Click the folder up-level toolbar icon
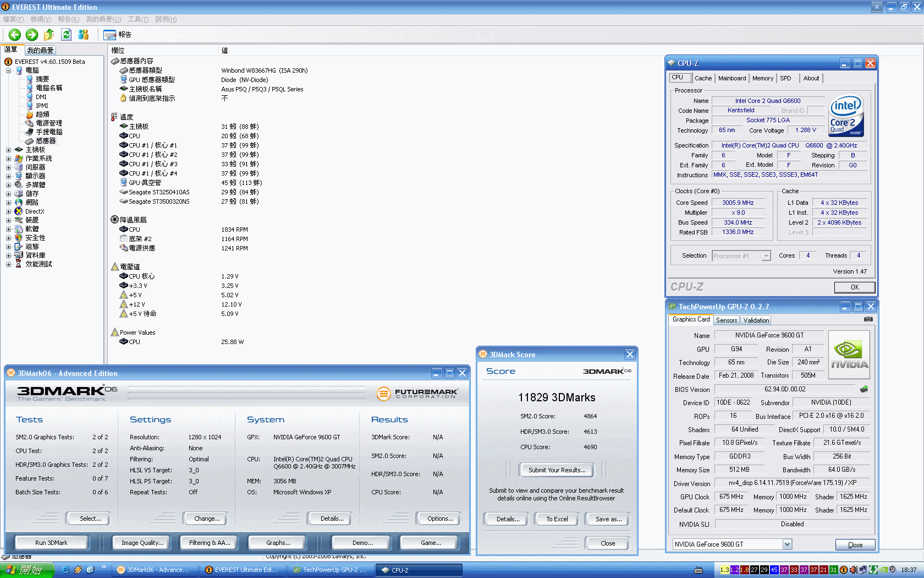Image resolution: width=924 pixels, height=578 pixels. coord(49,35)
